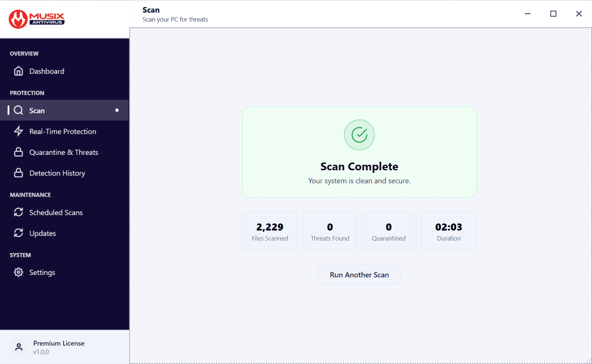Click 'Scan your PC for threats' subtitle

coord(175,19)
